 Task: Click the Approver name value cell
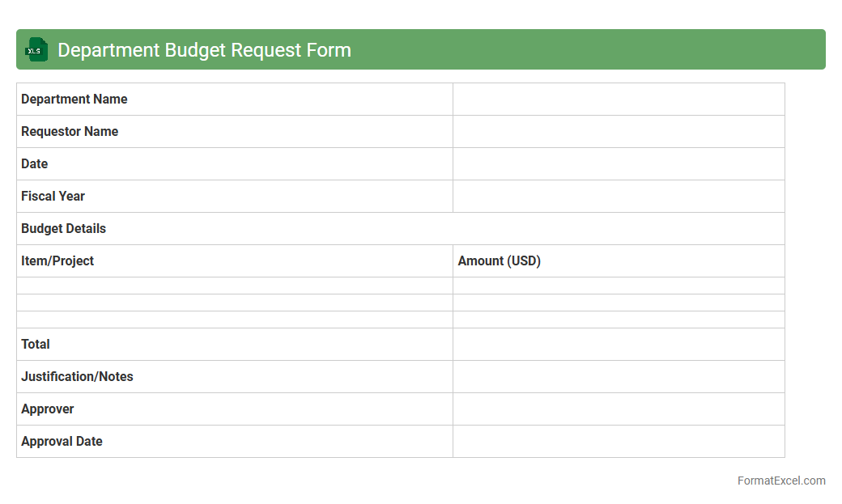pos(619,409)
